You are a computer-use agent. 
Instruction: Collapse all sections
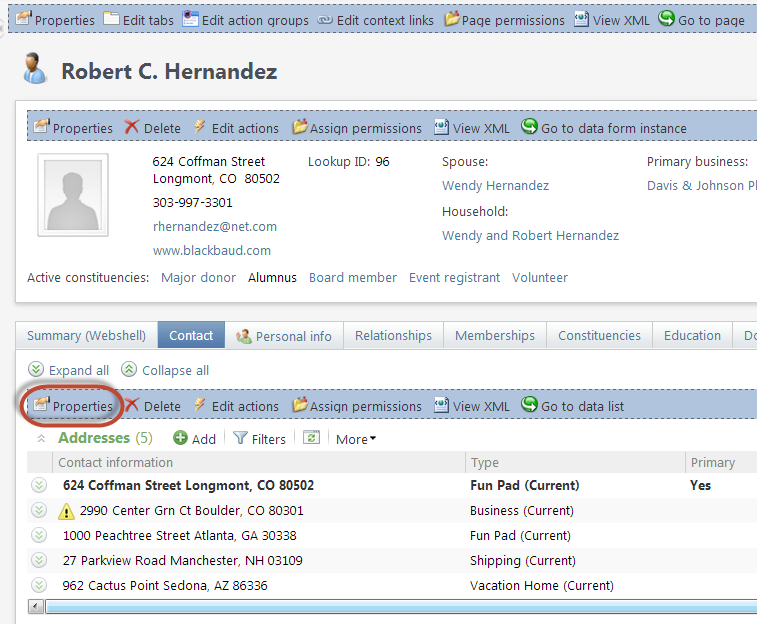click(165, 370)
